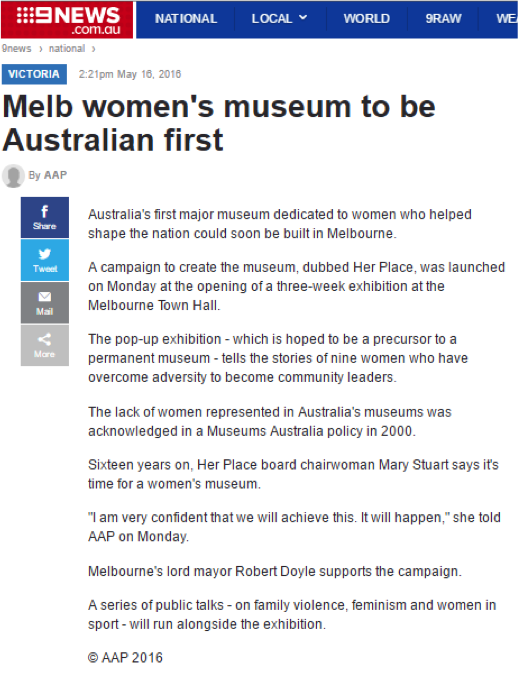Open the NATIONAL menu item
This screenshot has height=683, width=518.
(186, 19)
